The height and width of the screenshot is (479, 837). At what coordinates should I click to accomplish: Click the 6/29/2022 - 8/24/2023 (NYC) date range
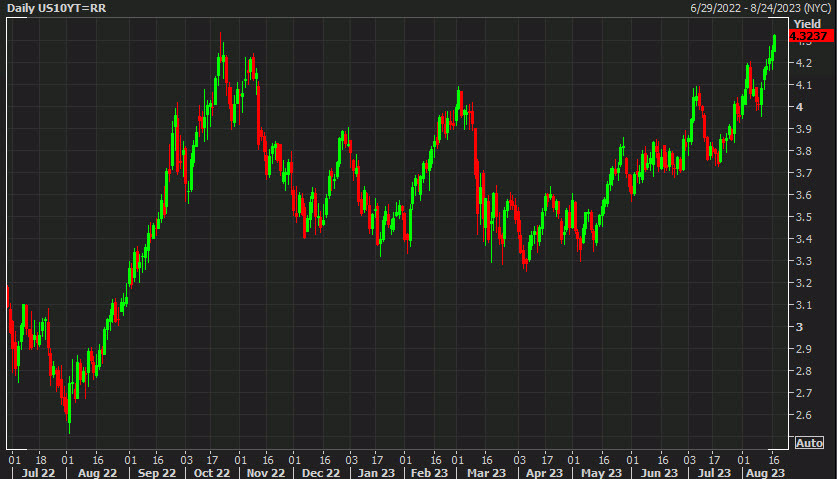tap(760, 8)
